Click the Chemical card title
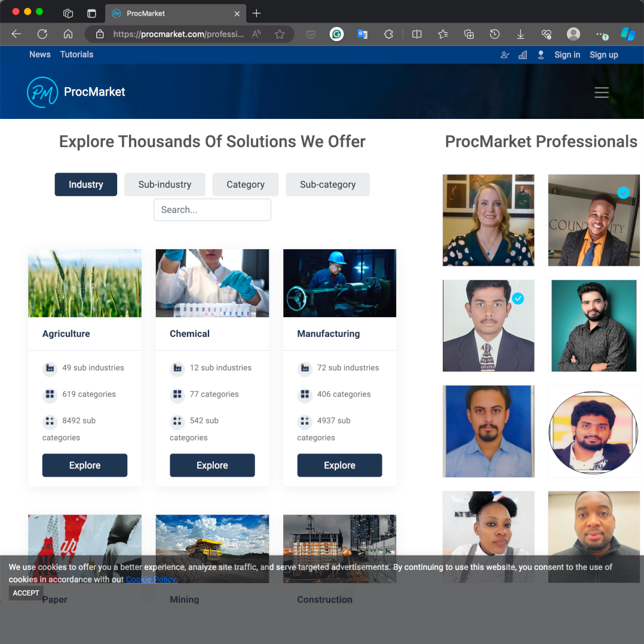The image size is (644, 644). pyautogui.click(x=190, y=333)
